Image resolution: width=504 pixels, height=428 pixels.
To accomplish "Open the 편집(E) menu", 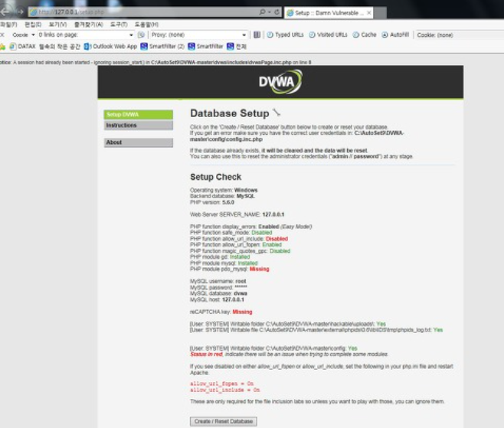I will [33, 25].
